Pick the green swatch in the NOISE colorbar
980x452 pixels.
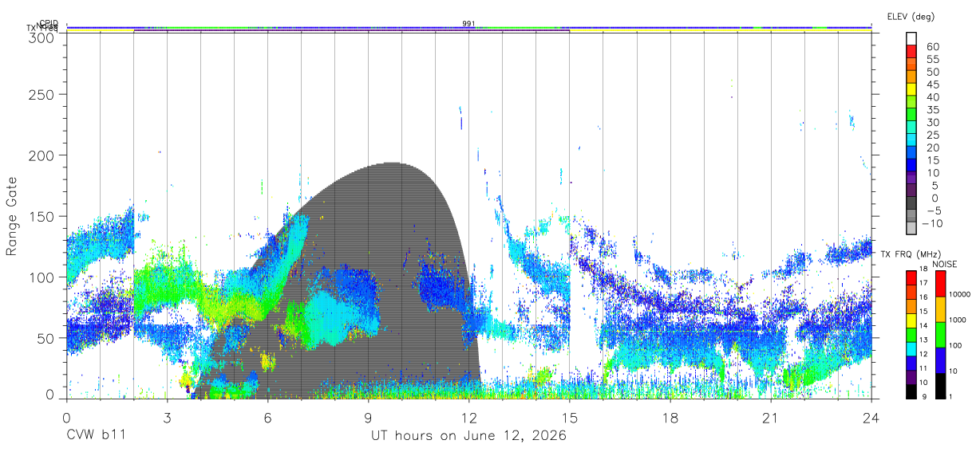pos(939,334)
